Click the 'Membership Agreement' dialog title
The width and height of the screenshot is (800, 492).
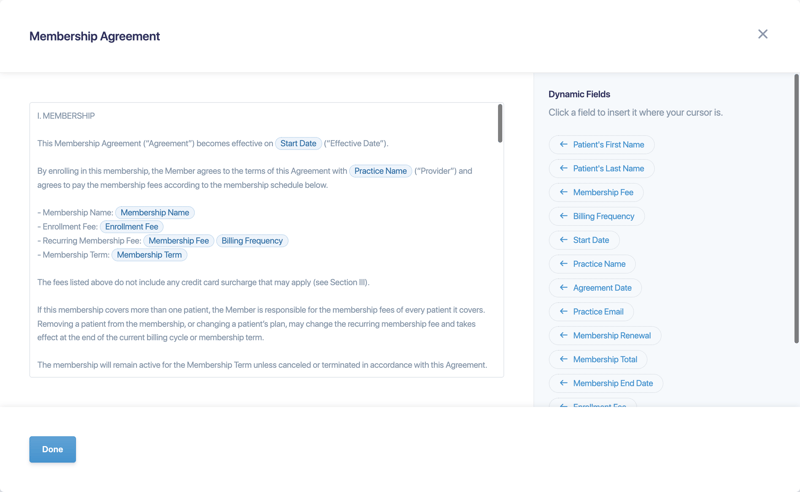[x=94, y=36]
